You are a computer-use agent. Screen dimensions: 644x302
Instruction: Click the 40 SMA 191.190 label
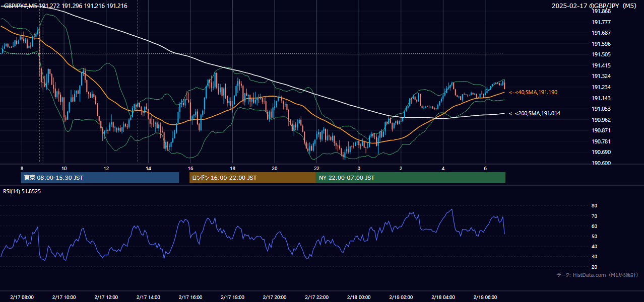pos(533,93)
